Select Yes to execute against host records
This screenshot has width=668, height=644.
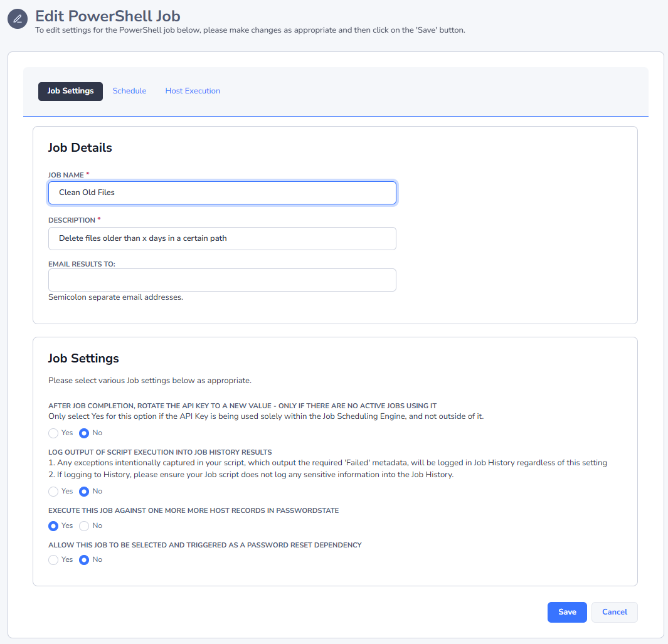pyautogui.click(x=53, y=526)
